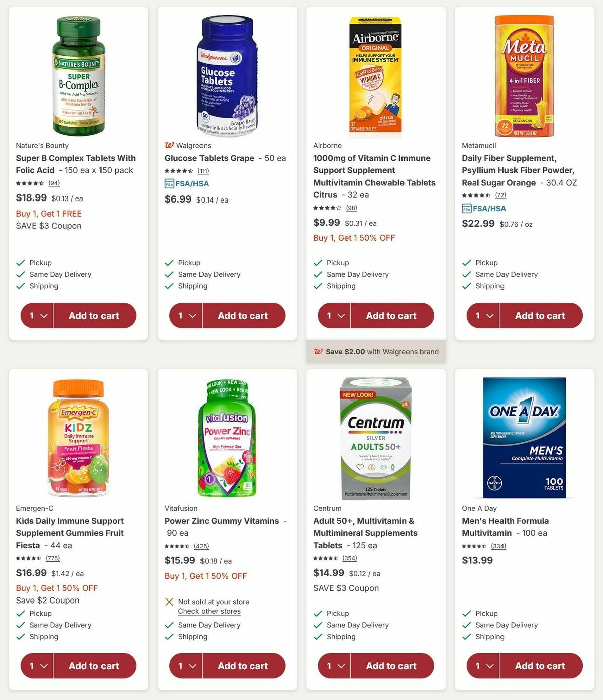This screenshot has height=700, width=603.
Task: Expand the quantity dropdown for One A Day Men's
Action: point(483,665)
